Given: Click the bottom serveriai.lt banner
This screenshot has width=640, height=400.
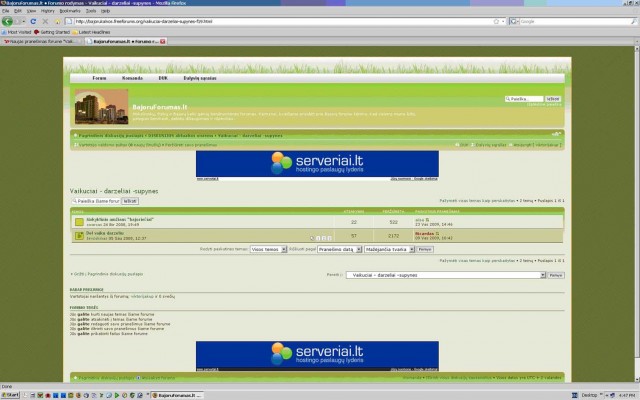Looking at the screenshot, I should (x=317, y=356).
